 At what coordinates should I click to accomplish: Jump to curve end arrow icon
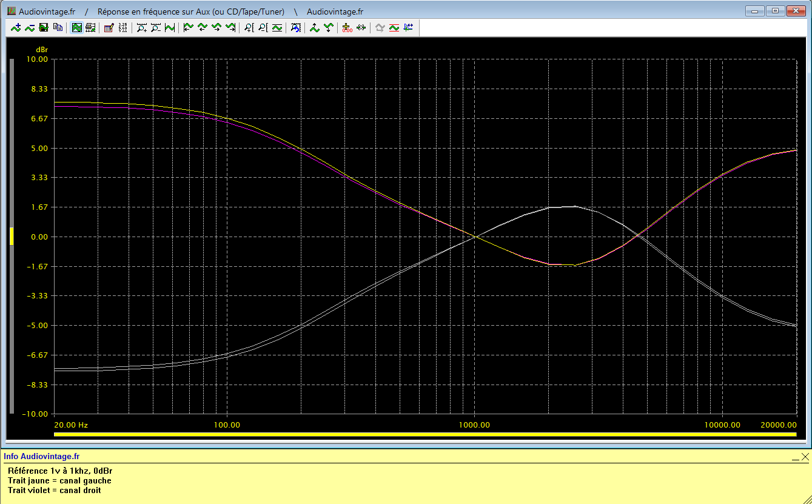pos(230,27)
